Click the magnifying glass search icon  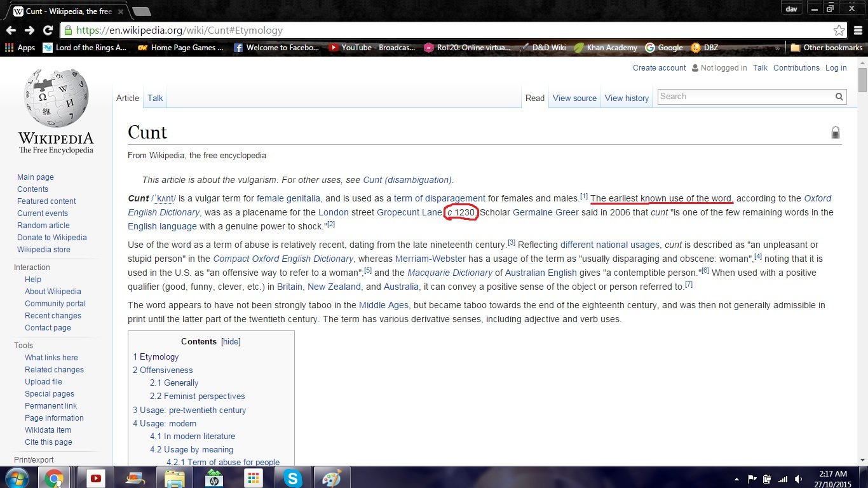pyautogui.click(x=839, y=97)
